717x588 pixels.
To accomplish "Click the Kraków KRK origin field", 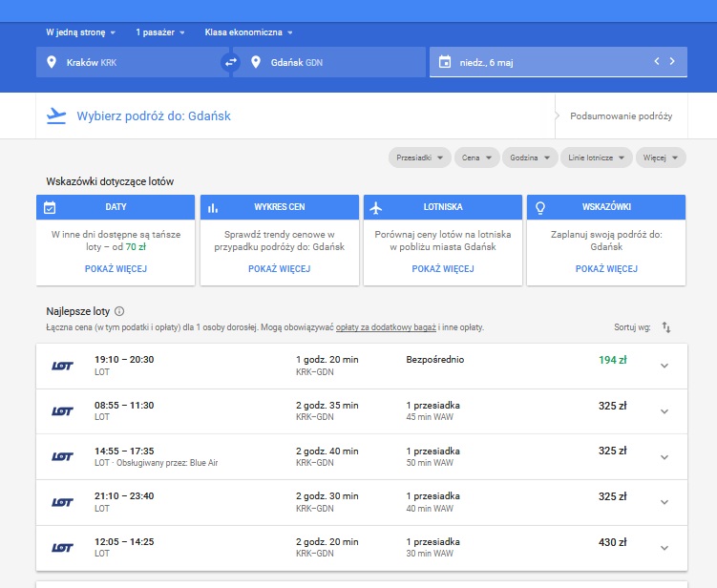I will pos(133,62).
